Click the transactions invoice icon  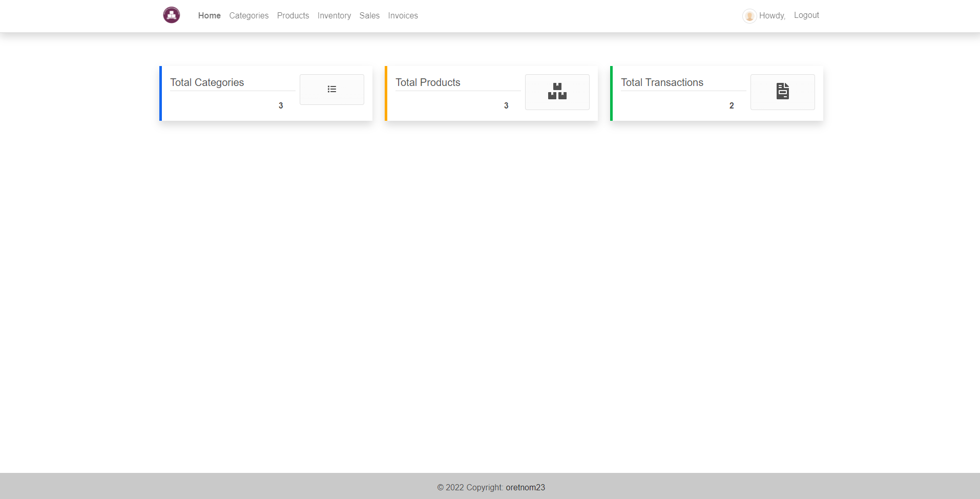point(783,92)
